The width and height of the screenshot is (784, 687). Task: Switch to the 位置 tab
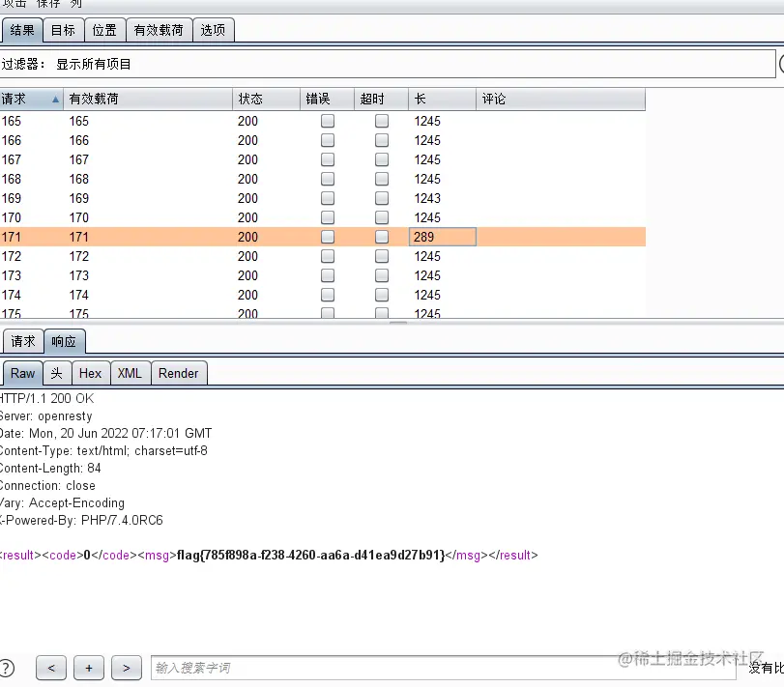(104, 31)
